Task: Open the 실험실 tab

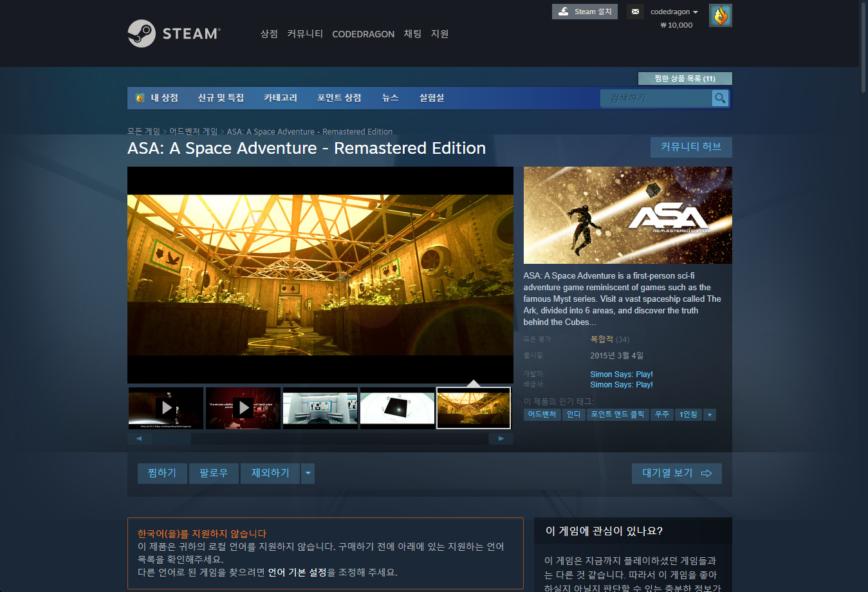Action: pos(432,98)
